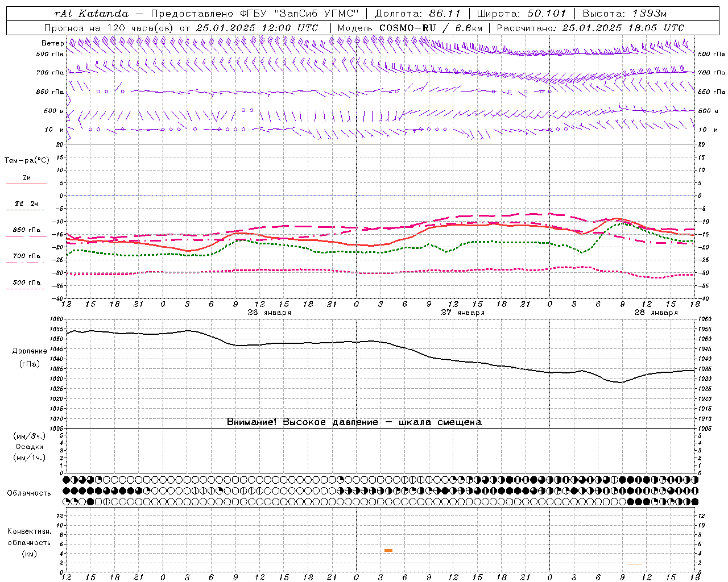Image resolution: width=728 pixels, height=582 pixels.
Task: Click the Осадки precipitation label
Action: [x=28, y=447]
